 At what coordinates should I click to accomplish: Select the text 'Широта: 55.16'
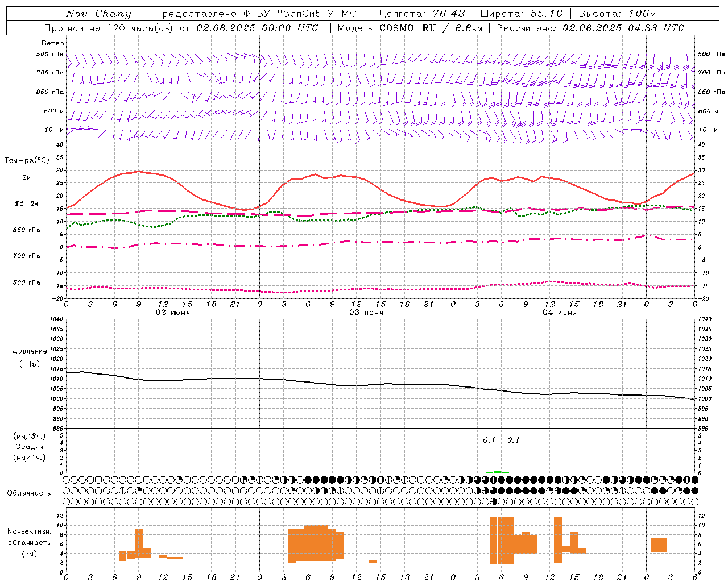point(521,14)
